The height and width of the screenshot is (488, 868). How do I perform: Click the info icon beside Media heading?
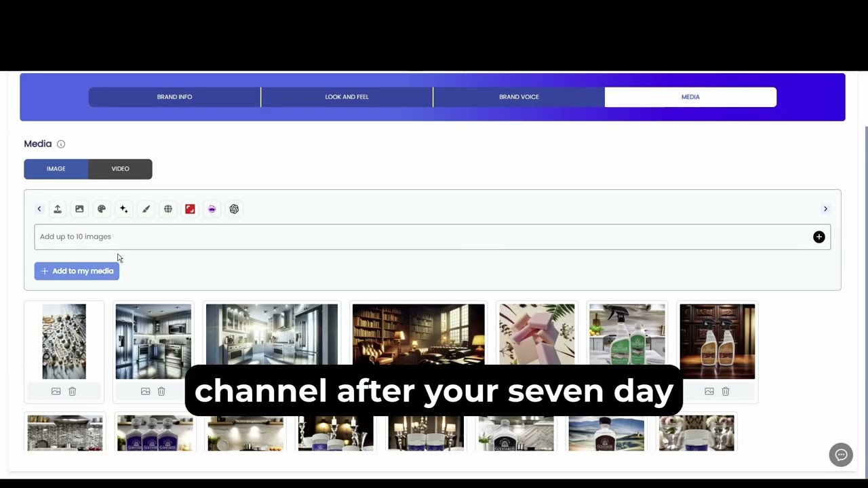pyautogui.click(x=61, y=144)
